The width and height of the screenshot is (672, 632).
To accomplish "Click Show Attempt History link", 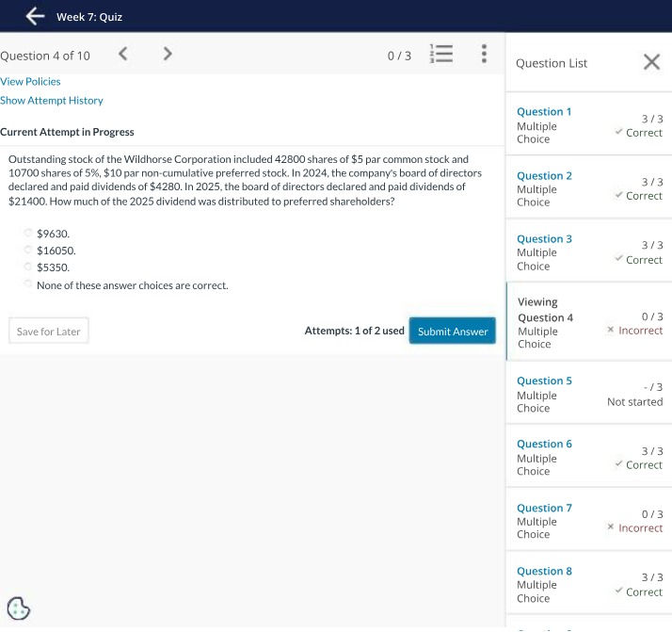I will pyautogui.click(x=52, y=101).
